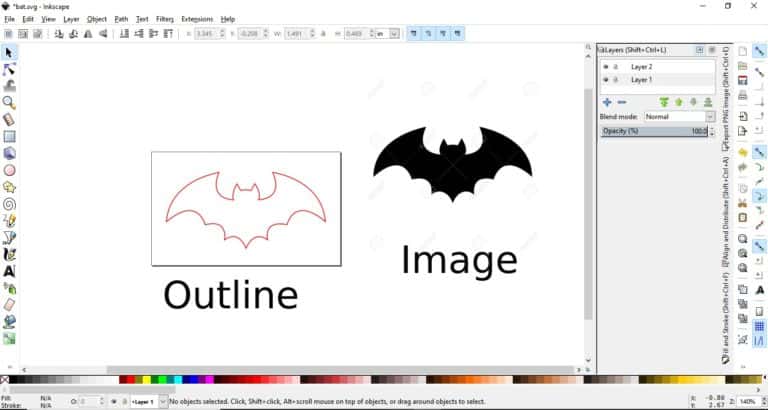768x410 pixels.
Task: Select the 3D Box tool
Action: coord(9,153)
